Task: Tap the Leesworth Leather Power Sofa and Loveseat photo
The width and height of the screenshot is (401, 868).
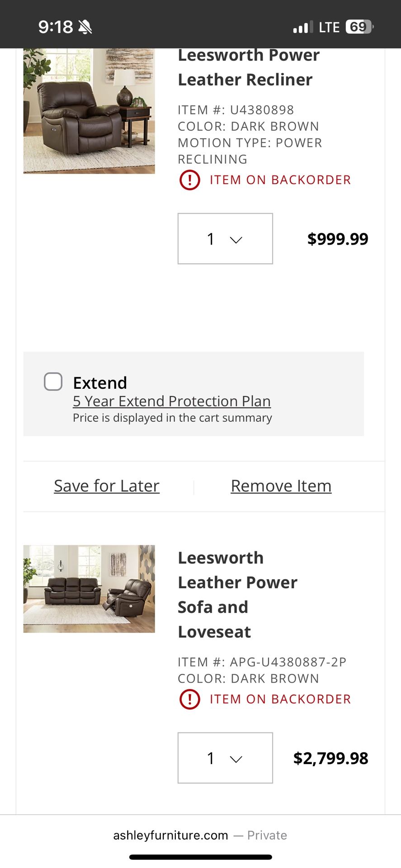Action: 89,589
